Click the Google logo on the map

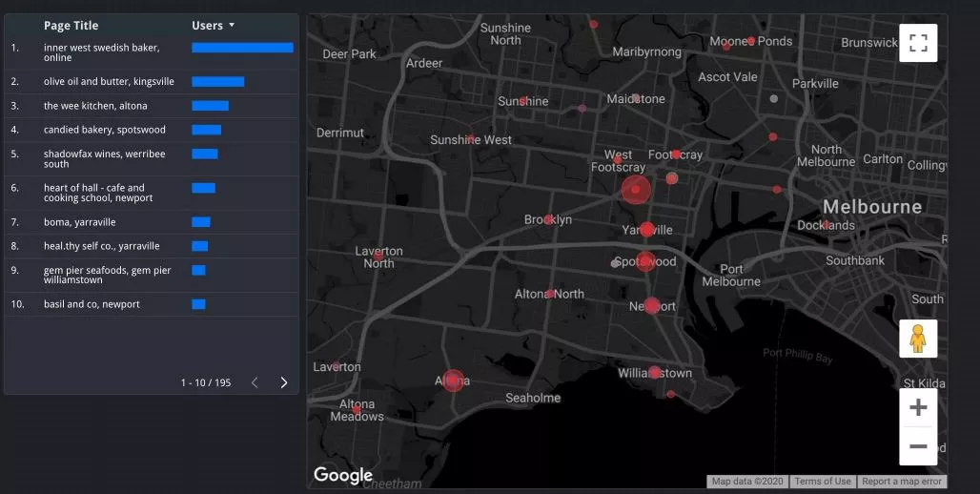coord(343,475)
